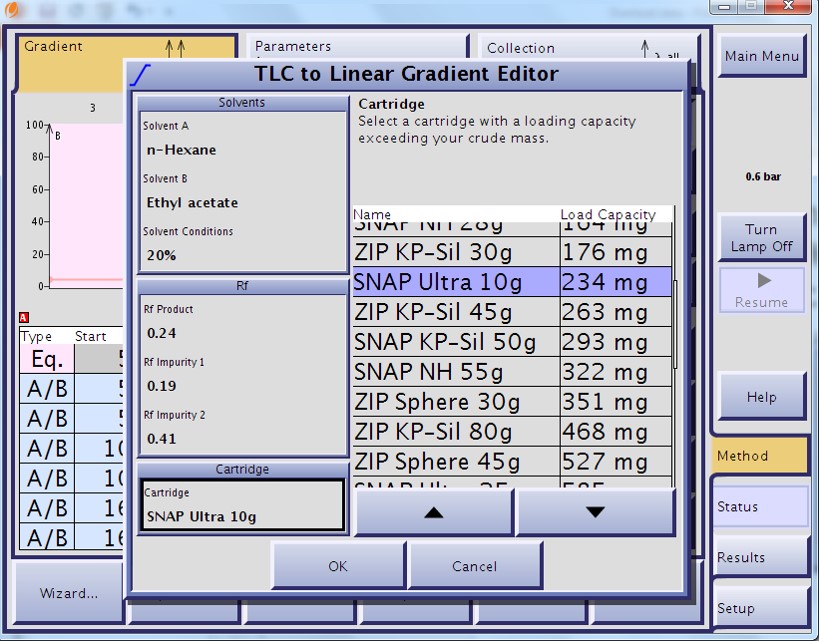Image resolution: width=819 pixels, height=641 pixels.
Task: Click the Cartridge field showing SNAP Ultra 10g
Action: [x=243, y=505]
